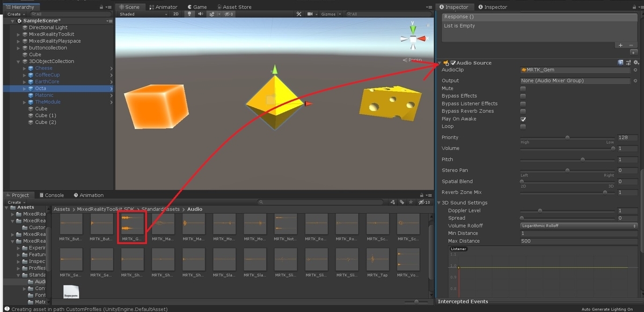644x312 pixels.
Task: Enable Bypass Reverb Zones checkbox
Action: coord(523,111)
